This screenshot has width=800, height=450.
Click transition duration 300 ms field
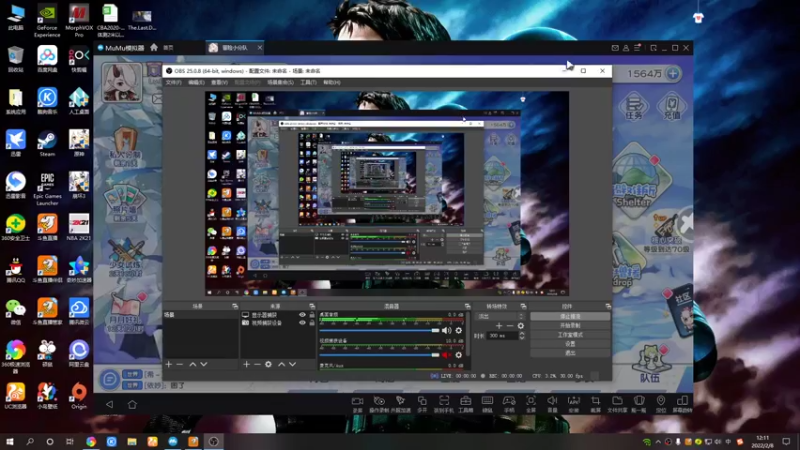tap(503, 336)
